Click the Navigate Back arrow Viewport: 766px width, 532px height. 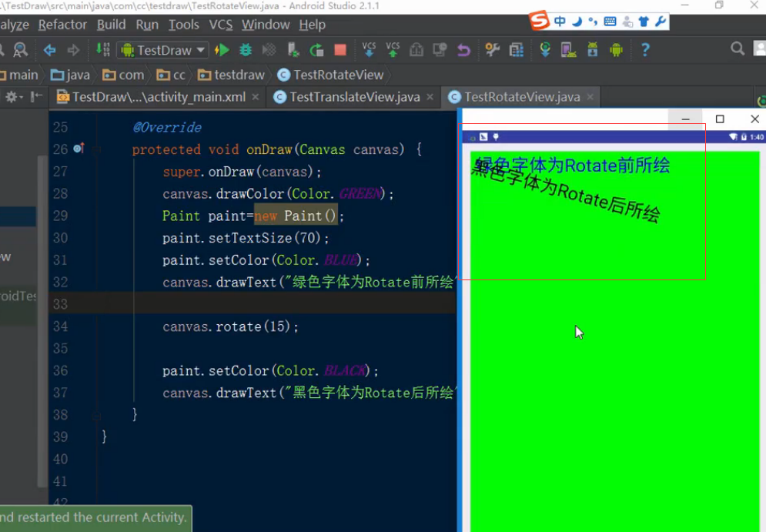(x=49, y=50)
